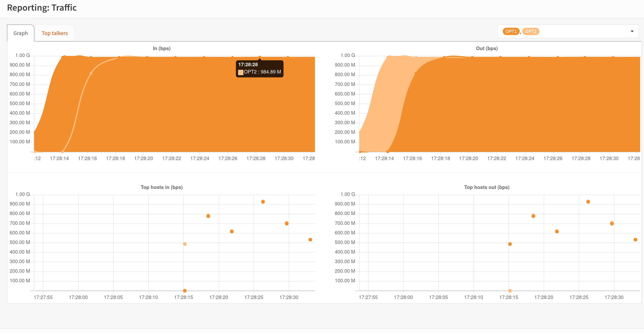Click the 17:27:55 label on Top hosts in axis

coord(43,297)
